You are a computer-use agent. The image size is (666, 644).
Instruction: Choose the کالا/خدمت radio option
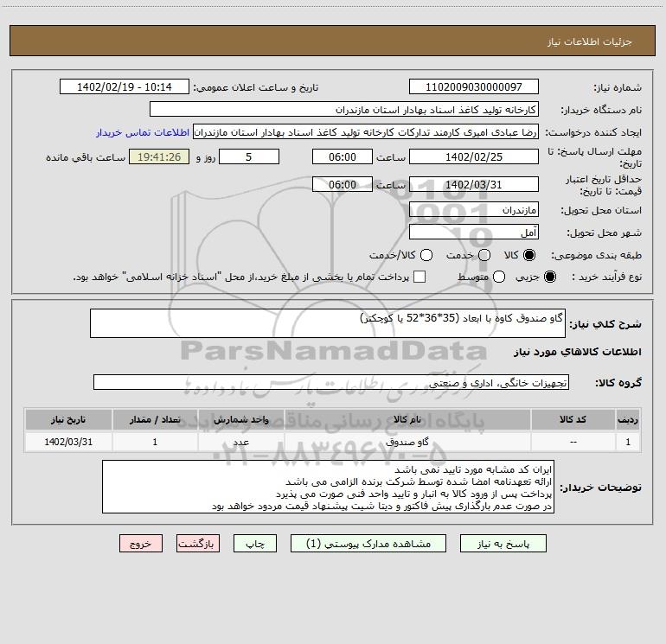click(426, 255)
